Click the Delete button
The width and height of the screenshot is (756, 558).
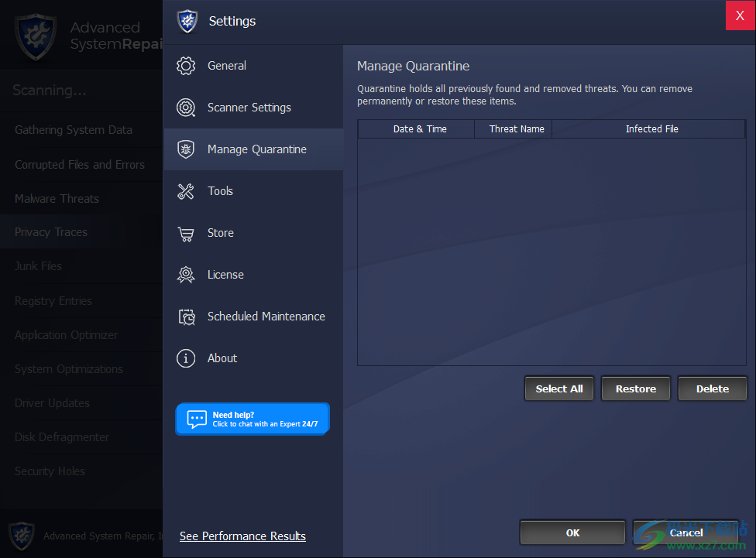[713, 389]
